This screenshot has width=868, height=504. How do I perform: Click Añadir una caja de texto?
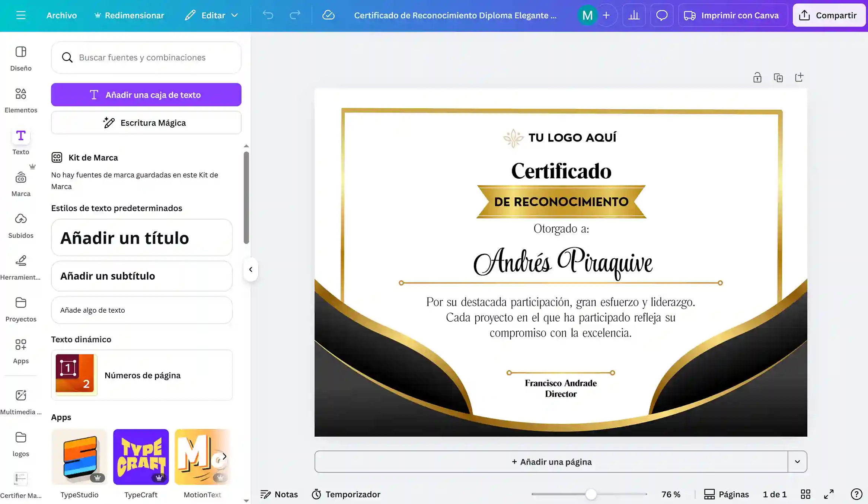click(146, 95)
